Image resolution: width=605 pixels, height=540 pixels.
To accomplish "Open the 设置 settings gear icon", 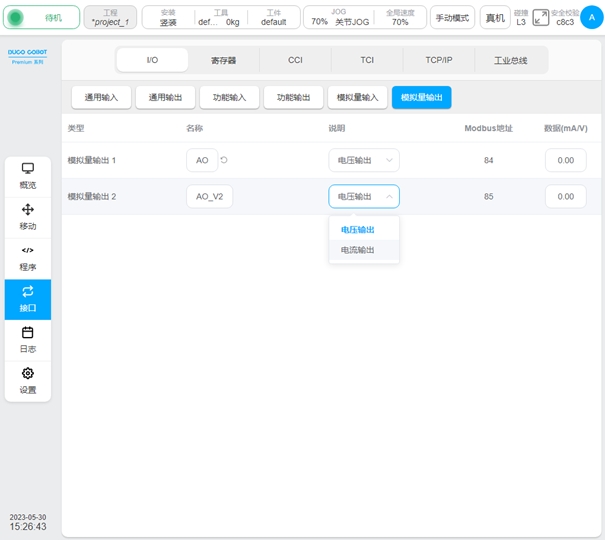I will [27, 380].
